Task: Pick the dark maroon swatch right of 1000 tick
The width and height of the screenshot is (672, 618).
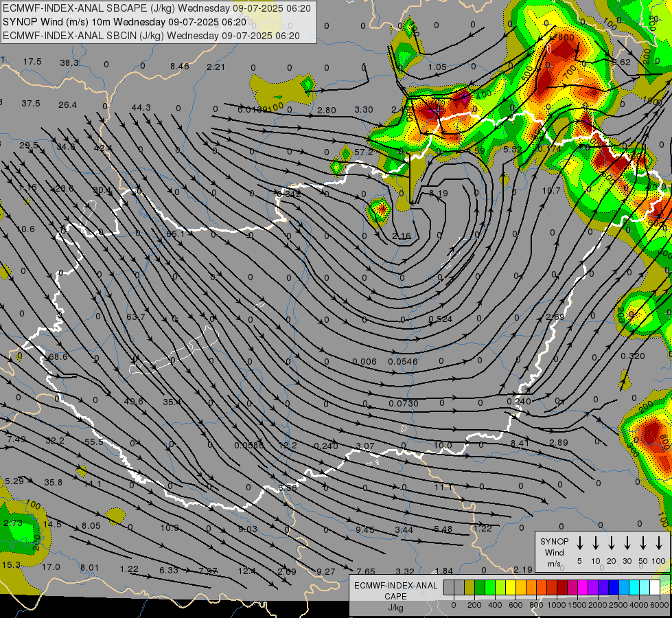Action: (562, 588)
